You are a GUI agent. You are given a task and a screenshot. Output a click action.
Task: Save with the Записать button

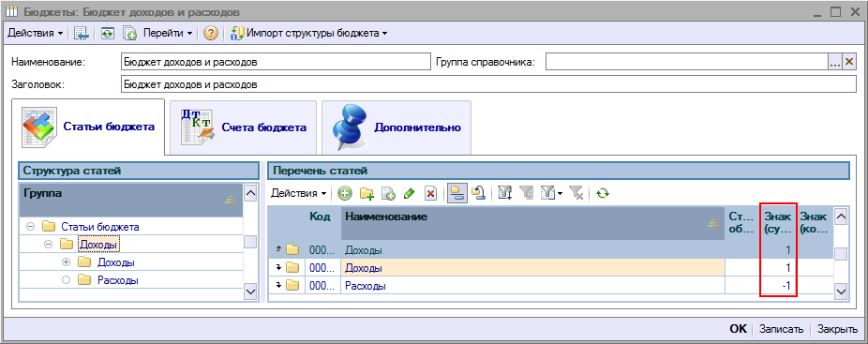tap(781, 329)
